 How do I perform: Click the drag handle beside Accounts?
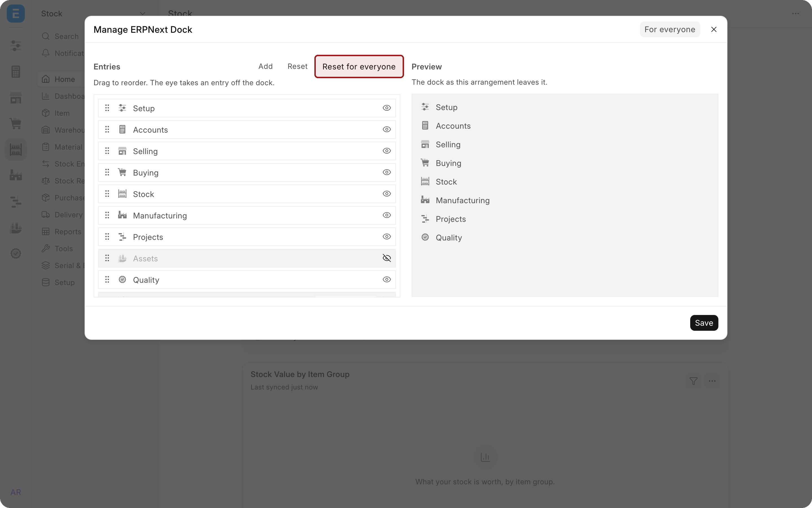click(x=107, y=129)
